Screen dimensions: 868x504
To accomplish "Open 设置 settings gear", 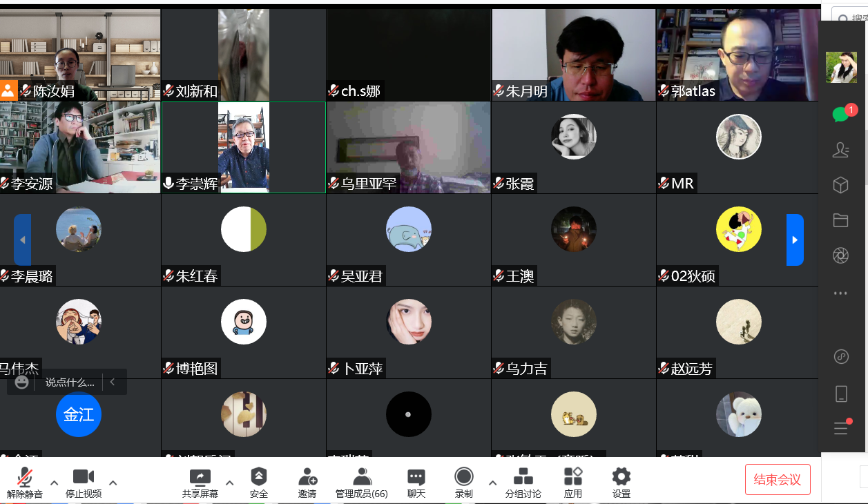I will [x=621, y=482].
